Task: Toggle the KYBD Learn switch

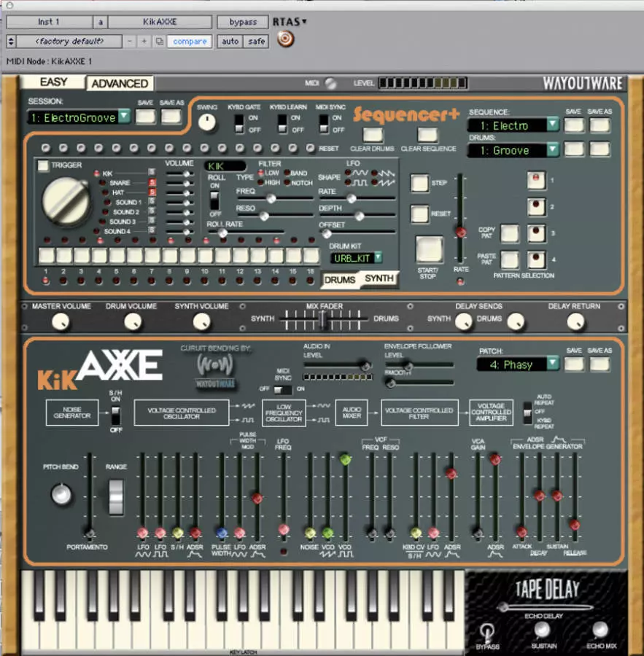Action: pyautogui.click(x=283, y=124)
